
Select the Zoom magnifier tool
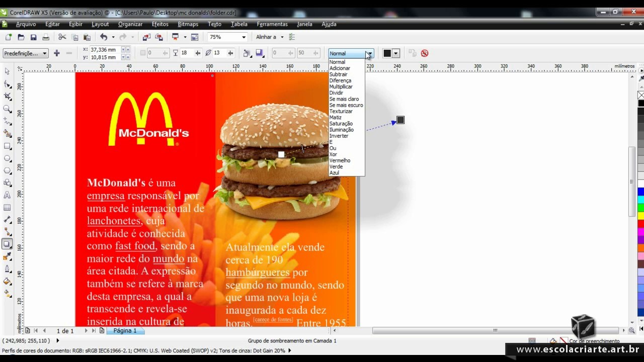pos(7,109)
